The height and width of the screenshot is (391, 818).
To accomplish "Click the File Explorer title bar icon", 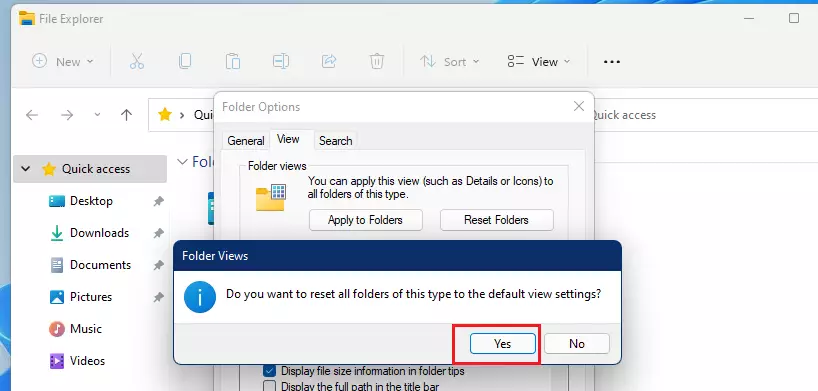I will tap(27, 18).
